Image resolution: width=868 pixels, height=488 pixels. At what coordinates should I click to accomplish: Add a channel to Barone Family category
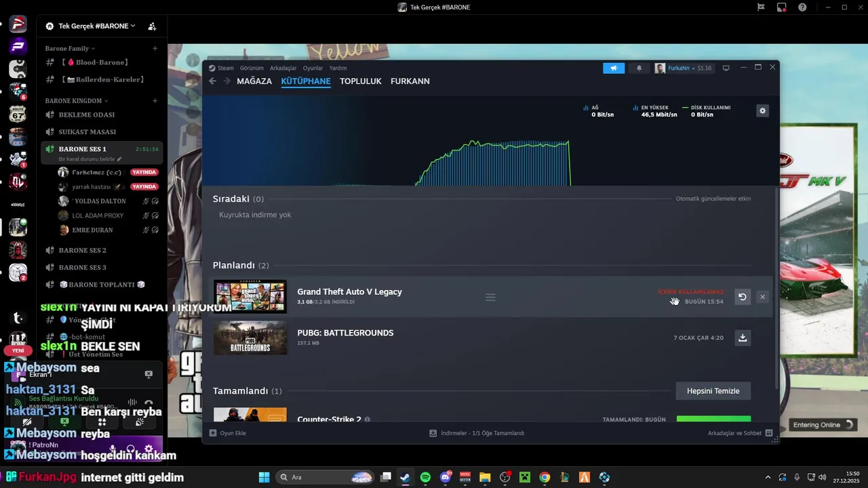click(155, 49)
